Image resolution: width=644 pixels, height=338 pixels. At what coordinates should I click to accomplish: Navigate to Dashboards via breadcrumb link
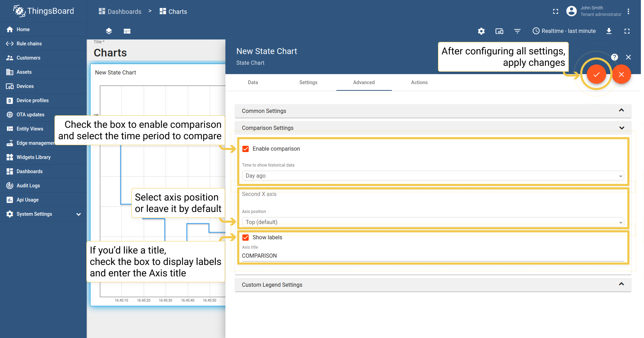tap(124, 11)
